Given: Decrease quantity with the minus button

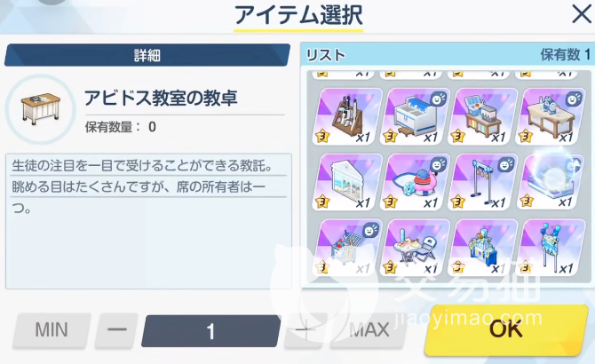Looking at the screenshot, I should coord(116,330).
